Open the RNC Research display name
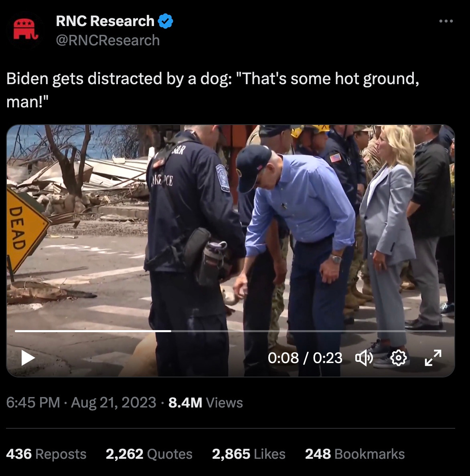Image resolution: width=470 pixels, height=476 pixels. [x=105, y=21]
